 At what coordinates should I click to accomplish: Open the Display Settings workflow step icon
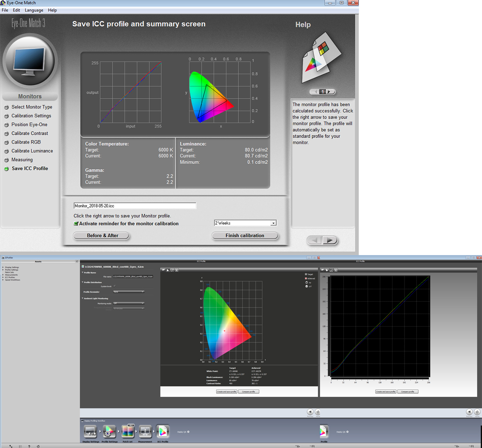90,431
